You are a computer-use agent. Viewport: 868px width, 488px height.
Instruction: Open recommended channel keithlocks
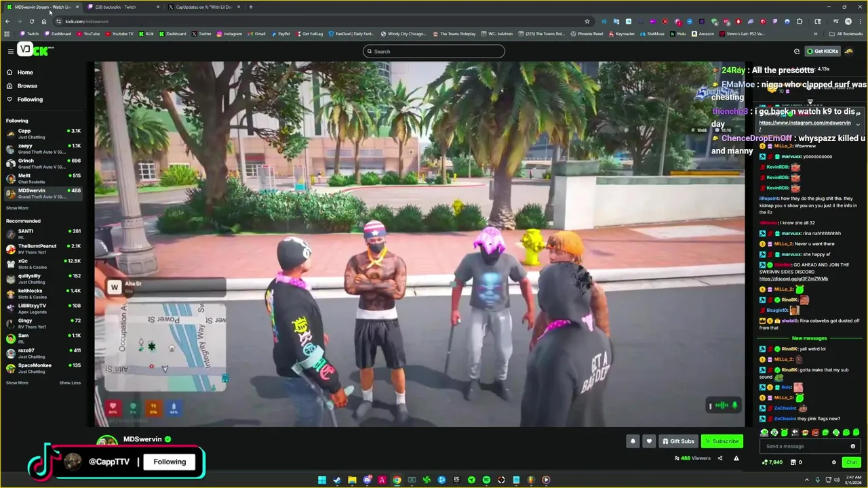click(43, 293)
